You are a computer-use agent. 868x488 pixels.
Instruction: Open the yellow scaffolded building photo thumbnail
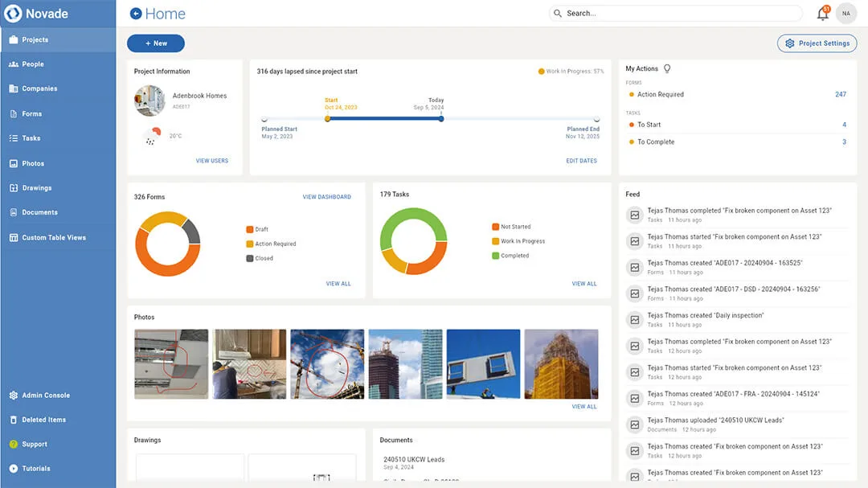[x=561, y=364]
